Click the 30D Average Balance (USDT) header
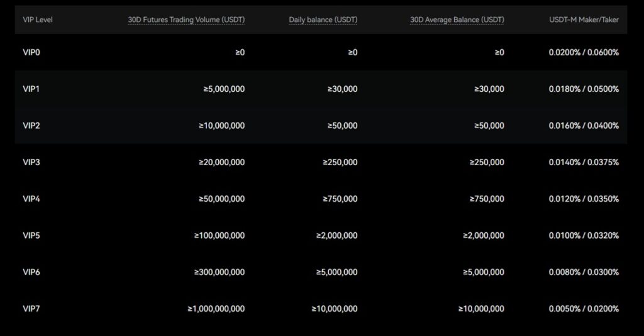The width and height of the screenshot is (644, 336). [457, 19]
